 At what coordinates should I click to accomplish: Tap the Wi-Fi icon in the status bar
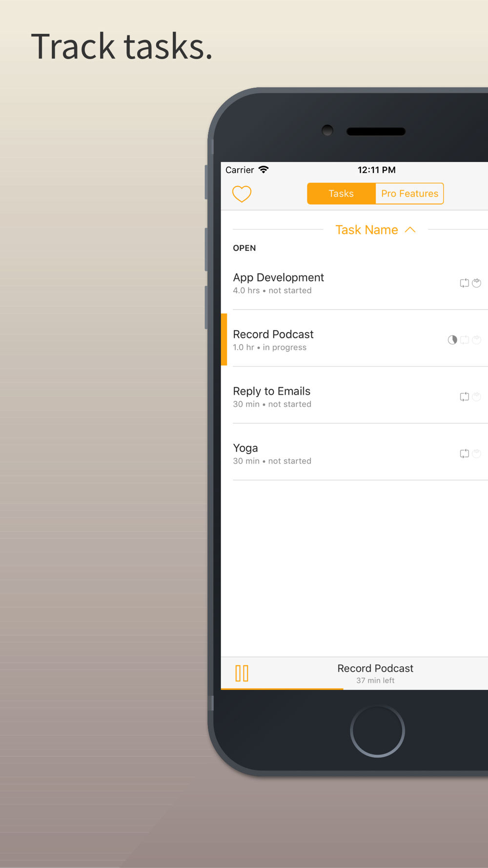tap(264, 169)
